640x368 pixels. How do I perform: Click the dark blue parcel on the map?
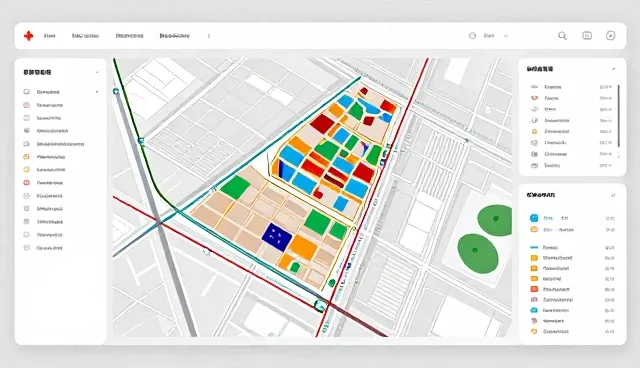click(x=277, y=236)
